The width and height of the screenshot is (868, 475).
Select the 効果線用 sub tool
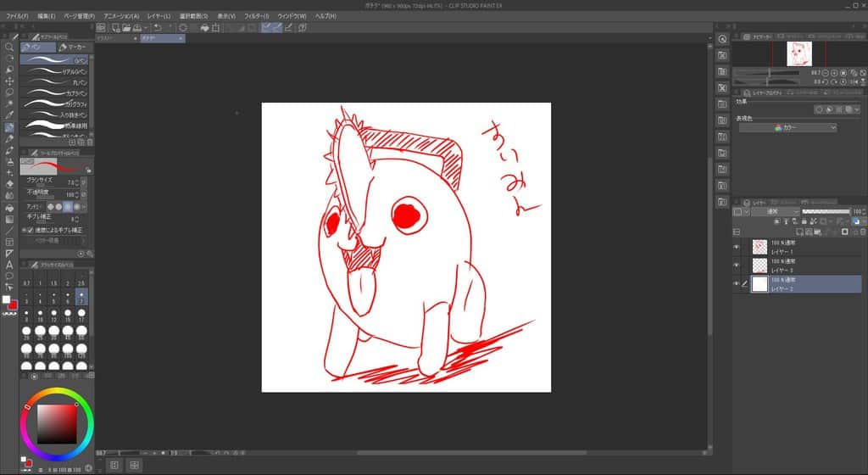point(54,126)
